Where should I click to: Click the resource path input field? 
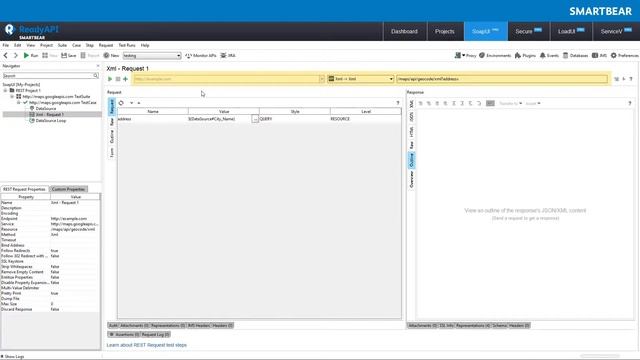502,79
